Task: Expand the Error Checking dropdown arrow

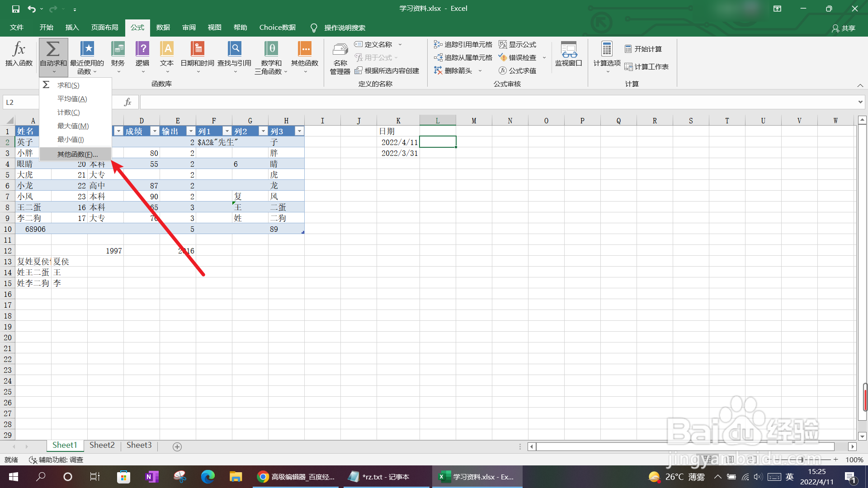Action: point(544,57)
